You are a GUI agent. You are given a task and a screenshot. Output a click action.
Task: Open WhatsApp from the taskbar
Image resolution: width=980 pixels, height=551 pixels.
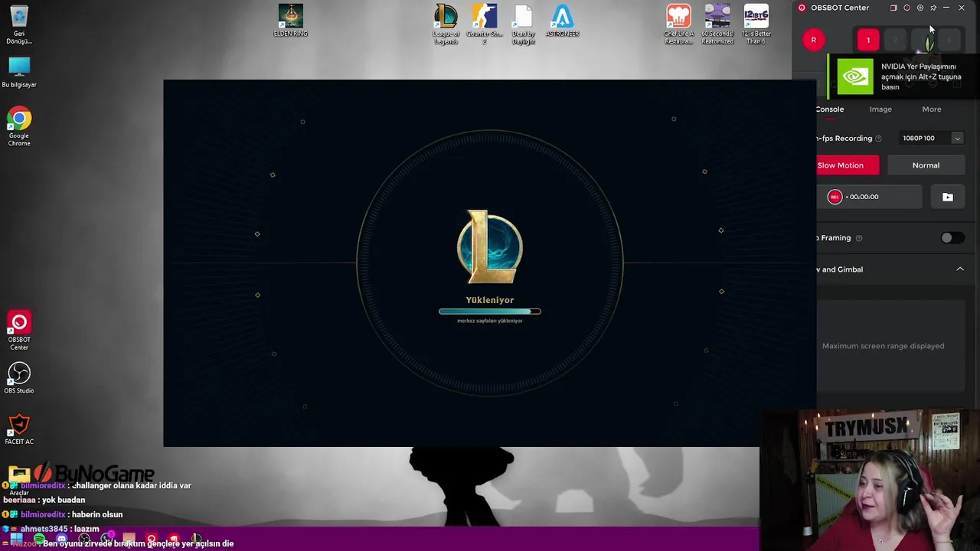[x=106, y=538]
